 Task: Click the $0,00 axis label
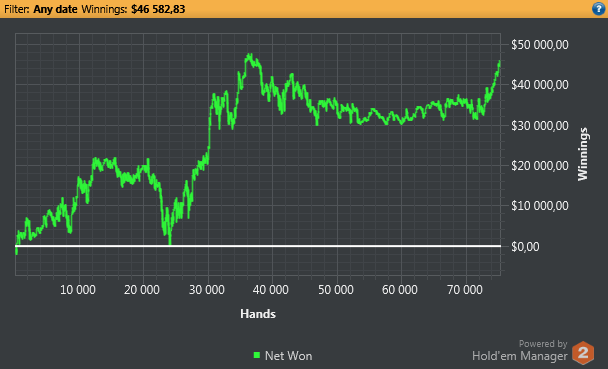(525, 247)
